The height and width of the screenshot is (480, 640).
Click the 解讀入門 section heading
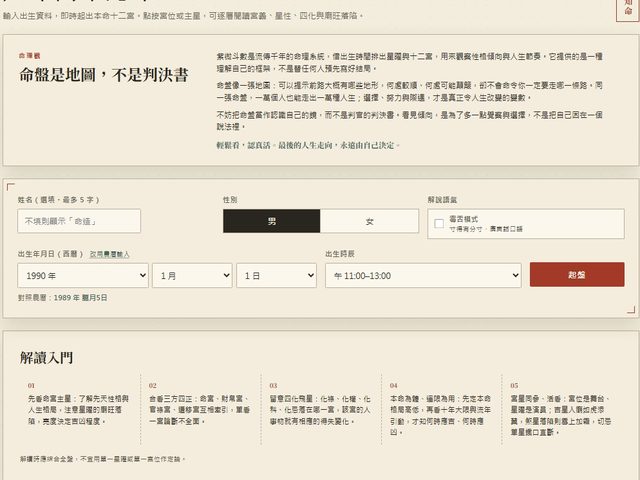[x=47, y=358]
